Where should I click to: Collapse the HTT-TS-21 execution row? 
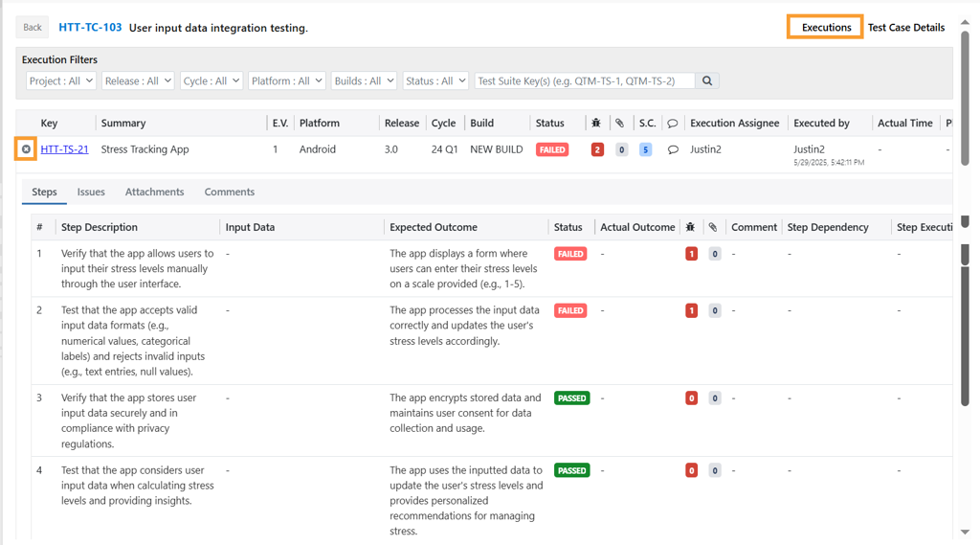coord(26,149)
